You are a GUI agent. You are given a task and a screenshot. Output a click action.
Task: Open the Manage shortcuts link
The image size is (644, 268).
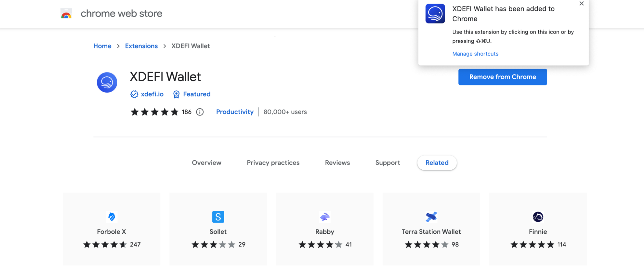point(475,54)
